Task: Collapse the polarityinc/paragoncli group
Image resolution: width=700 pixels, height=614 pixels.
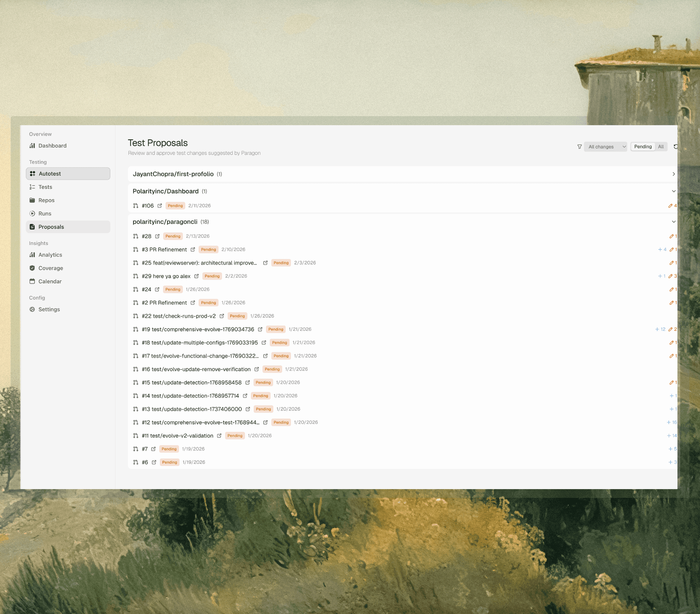Action: click(x=674, y=221)
